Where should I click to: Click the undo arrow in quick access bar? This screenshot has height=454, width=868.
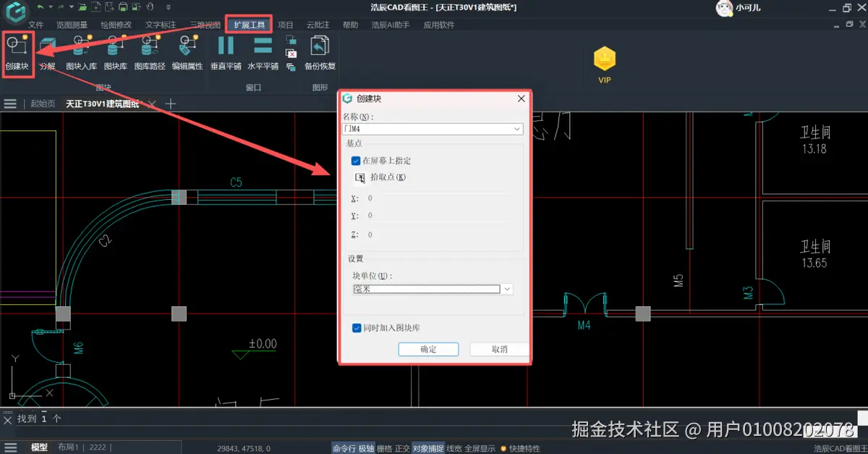point(41,7)
